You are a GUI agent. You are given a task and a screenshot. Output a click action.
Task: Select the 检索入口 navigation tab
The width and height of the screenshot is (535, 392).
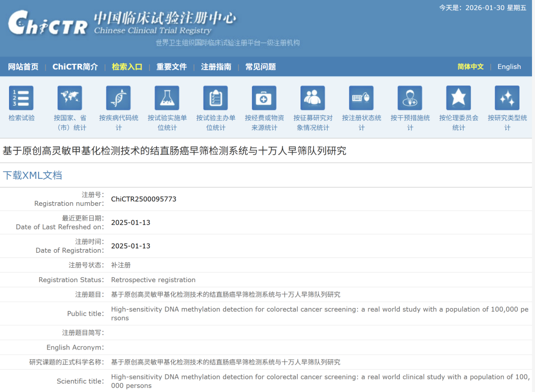tap(127, 67)
